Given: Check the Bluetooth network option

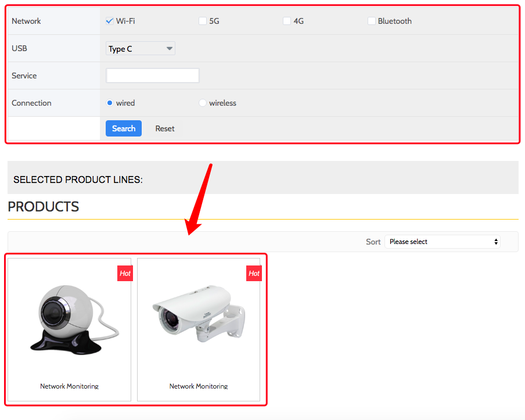Looking at the screenshot, I should [372, 21].
